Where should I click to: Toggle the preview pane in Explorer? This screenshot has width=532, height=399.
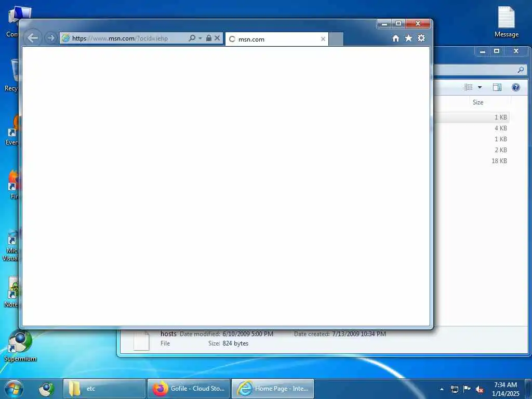click(497, 87)
